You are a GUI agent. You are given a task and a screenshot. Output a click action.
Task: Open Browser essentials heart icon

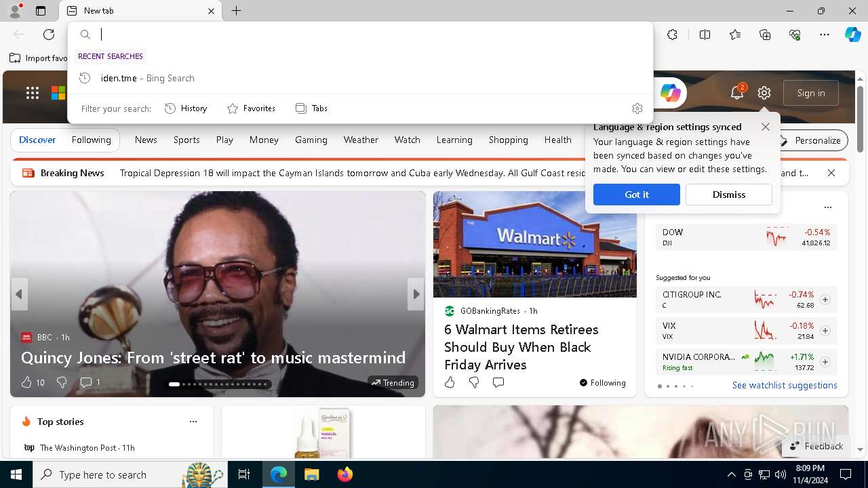[x=795, y=35]
